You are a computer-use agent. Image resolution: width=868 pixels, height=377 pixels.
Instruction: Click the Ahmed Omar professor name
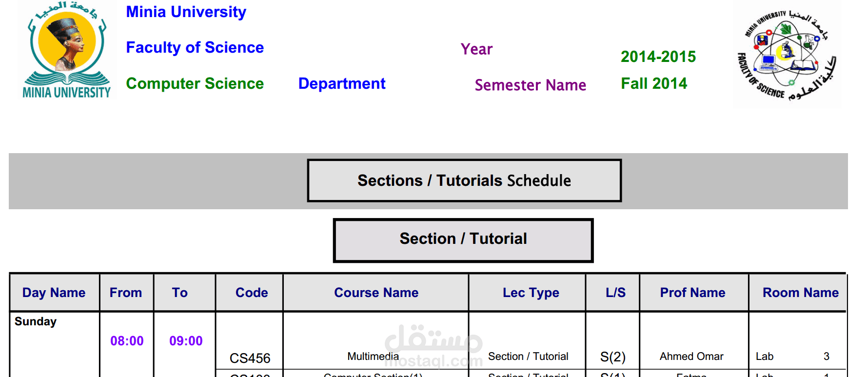click(691, 357)
